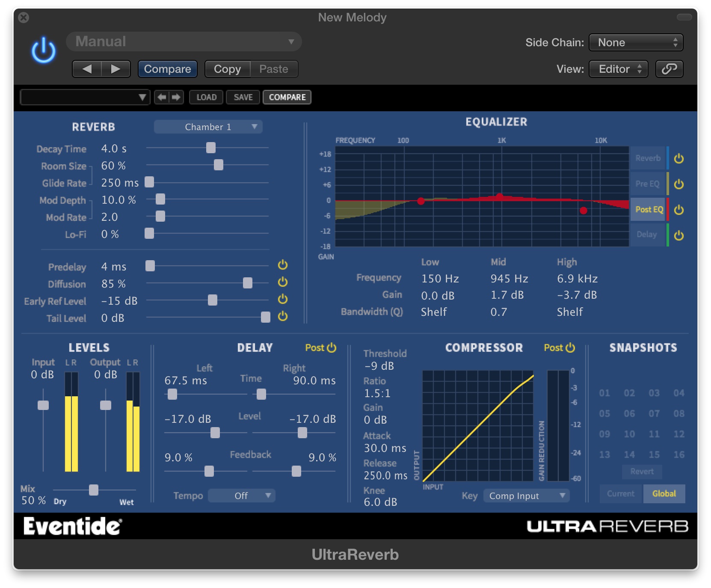Open the Key Comp Input dropdown

tap(527, 496)
